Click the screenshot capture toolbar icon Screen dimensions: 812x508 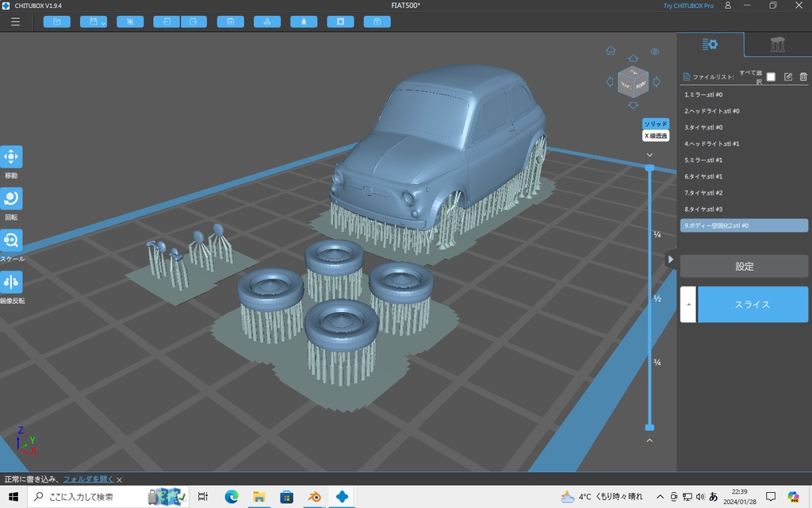coord(130,21)
